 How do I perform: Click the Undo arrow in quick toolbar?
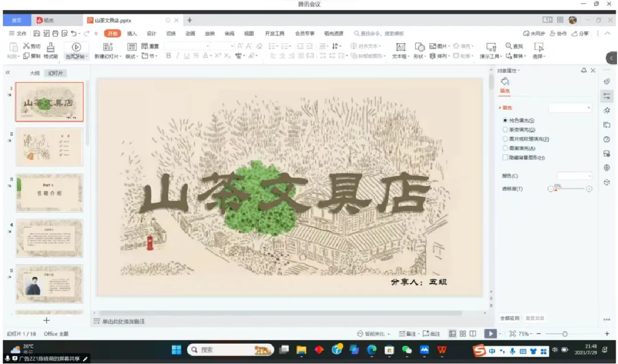pos(74,34)
